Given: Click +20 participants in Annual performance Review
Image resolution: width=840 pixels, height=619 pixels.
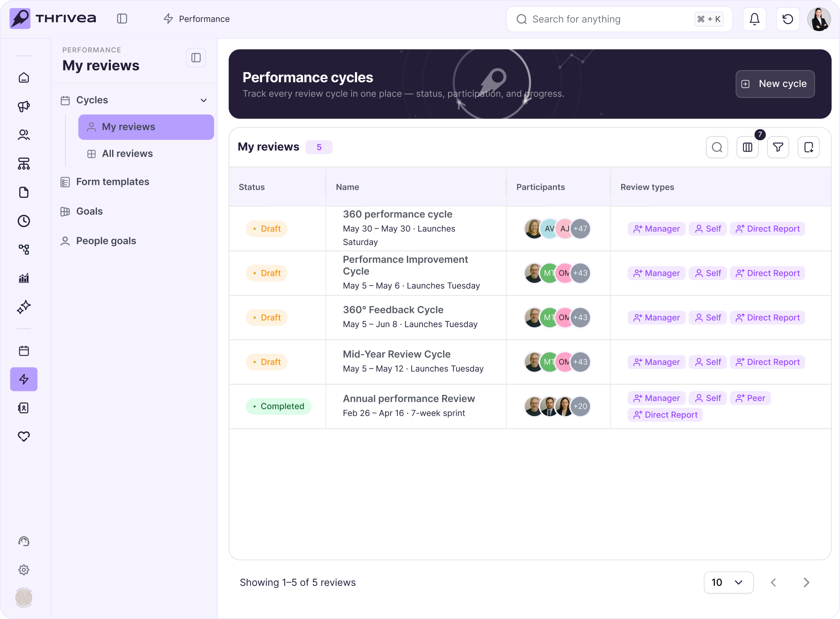Looking at the screenshot, I should click(x=580, y=407).
